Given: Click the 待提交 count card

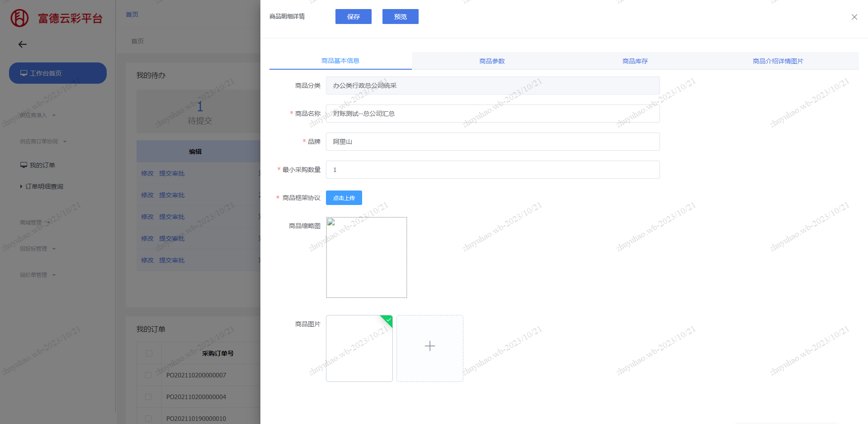Looking at the screenshot, I should click(199, 111).
